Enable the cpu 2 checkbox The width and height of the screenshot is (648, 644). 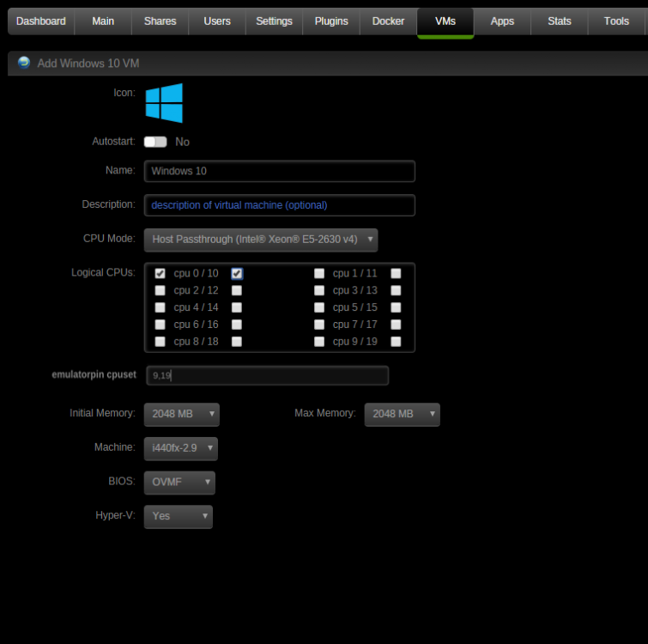pos(160,290)
